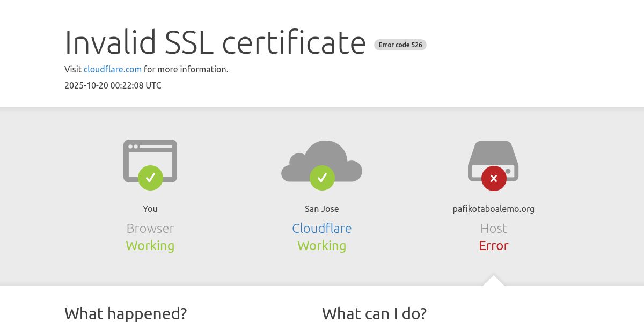Viewport: 644px width, 322px height.
Task: Click the host server drive icon
Action: [x=493, y=161]
